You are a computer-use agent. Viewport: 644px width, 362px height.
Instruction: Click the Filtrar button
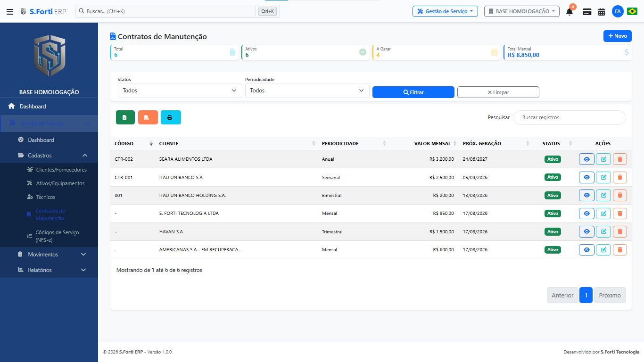pyautogui.click(x=413, y=92)
